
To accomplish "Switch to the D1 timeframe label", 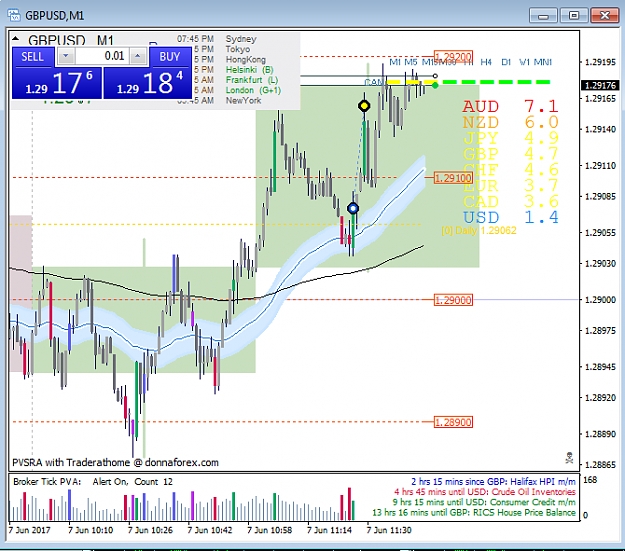I will click(x=506, y=62).
